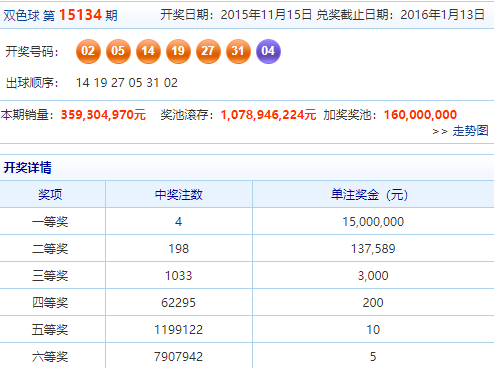
Task: Select the 四等奖 row label
Action: [x=50, y=303]
